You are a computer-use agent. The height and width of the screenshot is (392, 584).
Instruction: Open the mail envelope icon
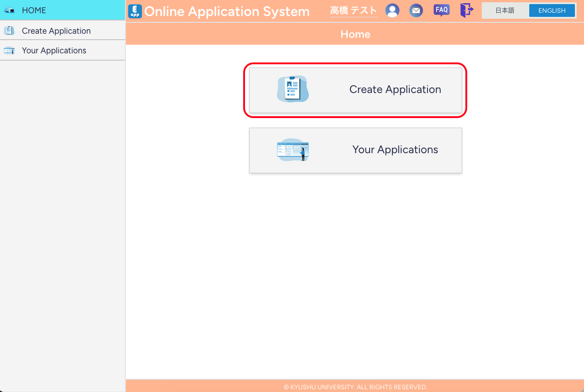point(416,10)
